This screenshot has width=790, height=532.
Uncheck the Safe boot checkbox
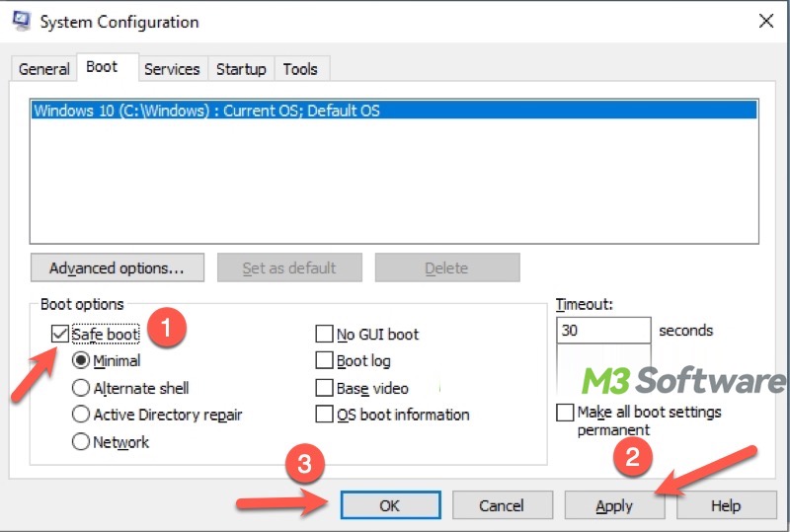pos(61,335)
